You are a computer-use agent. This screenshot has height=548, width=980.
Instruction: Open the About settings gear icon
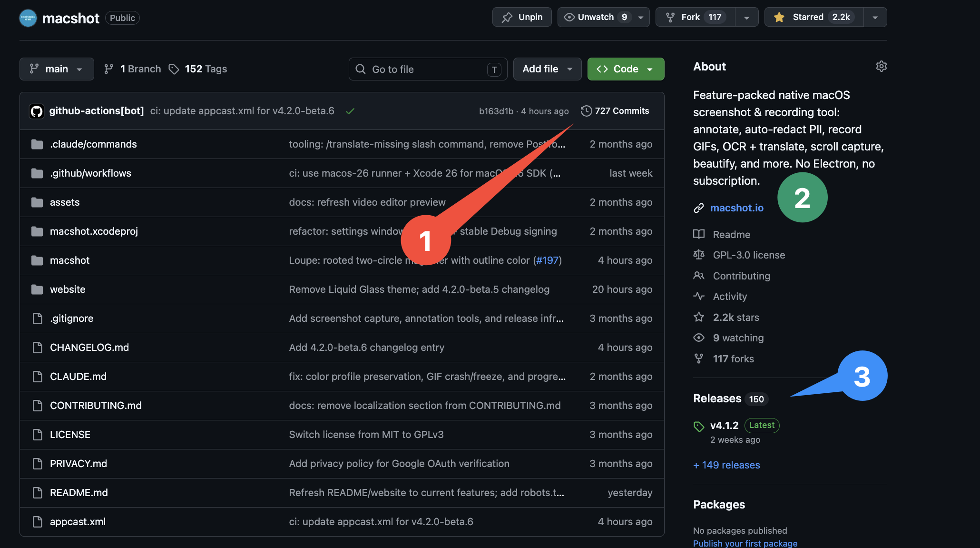[x=881, y=66]
